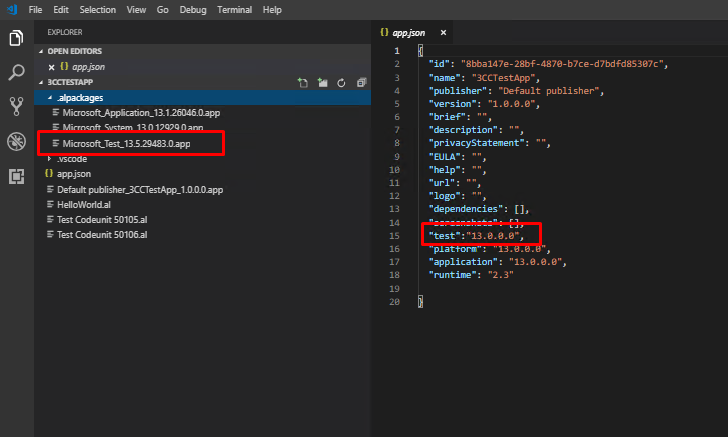
Task: Open the Source Control view
Action: (16, 106)
